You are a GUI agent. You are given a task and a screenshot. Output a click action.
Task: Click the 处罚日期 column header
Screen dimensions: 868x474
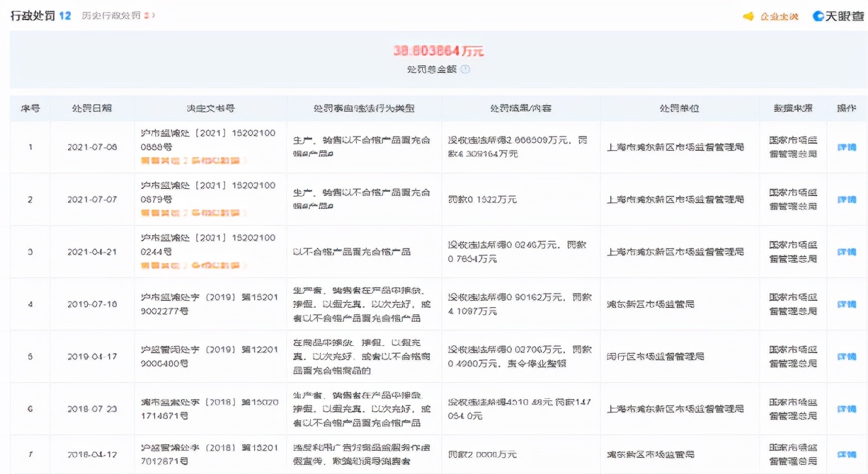pos(92,108)
